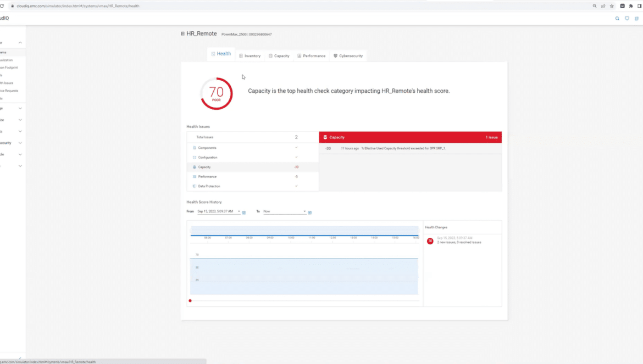Click the icon in red Capacity header
The width and height of the screenshot is (643, 364).
pyautogui.click(x=325, y=137)
